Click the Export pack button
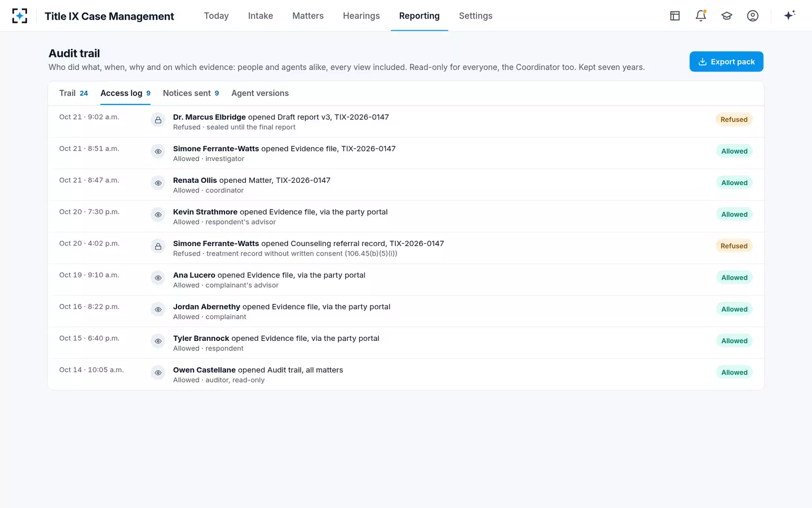 click(x=726, y=62)
